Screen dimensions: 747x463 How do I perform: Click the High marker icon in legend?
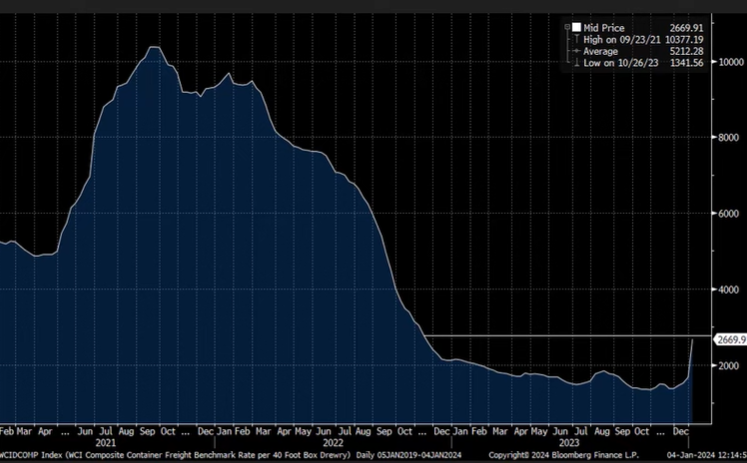click(x=576, y=40)
